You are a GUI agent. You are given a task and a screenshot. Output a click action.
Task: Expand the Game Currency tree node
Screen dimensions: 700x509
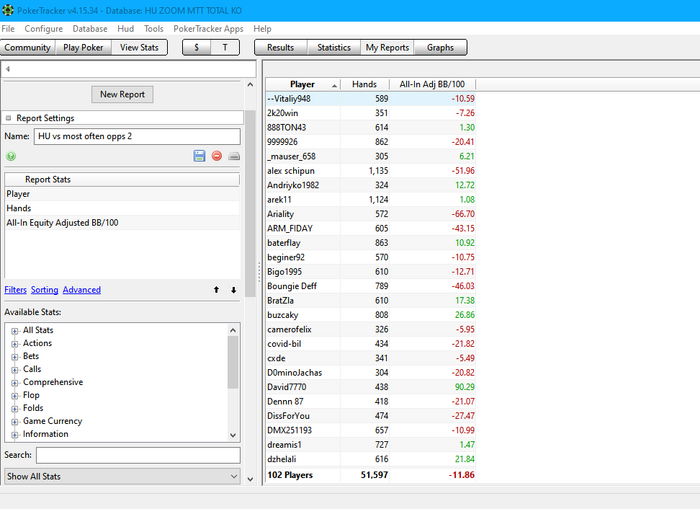pyautogui.click(x=15, y=421)
